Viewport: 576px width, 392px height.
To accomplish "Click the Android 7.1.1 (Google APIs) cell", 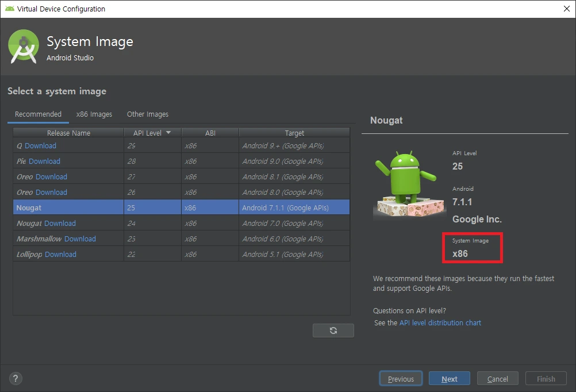I will pyautogui.click(x=294, y=207).
